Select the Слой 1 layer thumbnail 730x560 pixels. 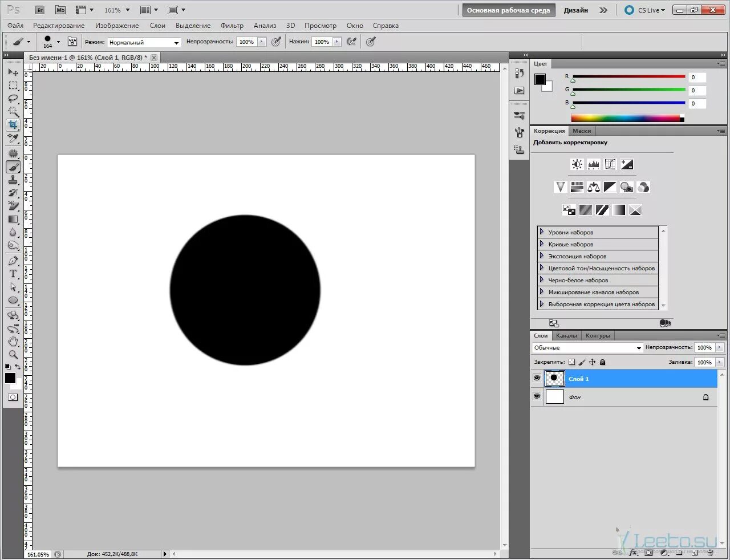(x=554, y=379)
